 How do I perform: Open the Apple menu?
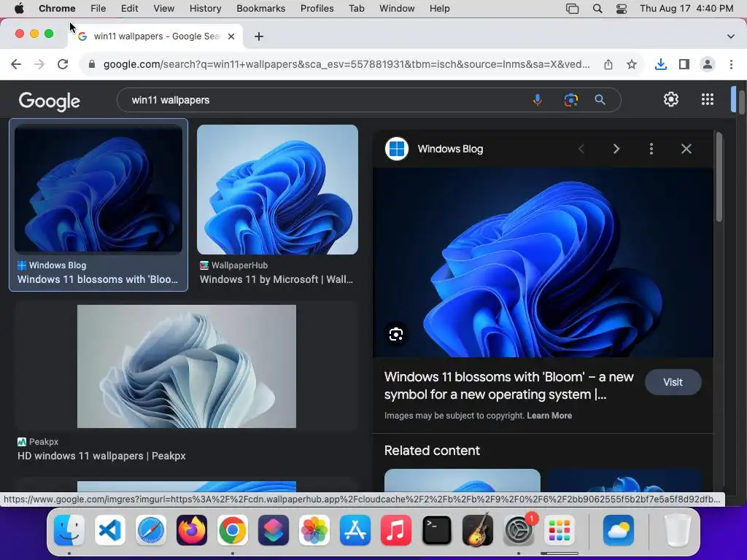[x=18, y=9]
